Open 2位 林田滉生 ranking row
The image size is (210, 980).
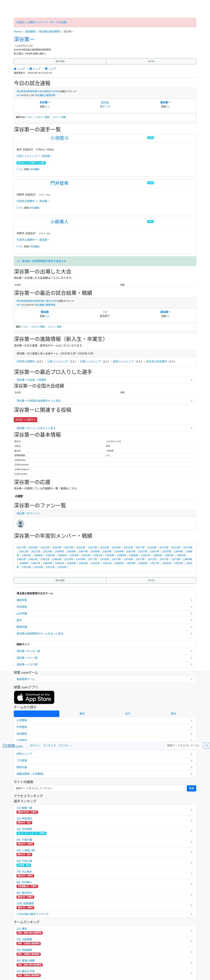pyautogui.click(x=105, y=821)
